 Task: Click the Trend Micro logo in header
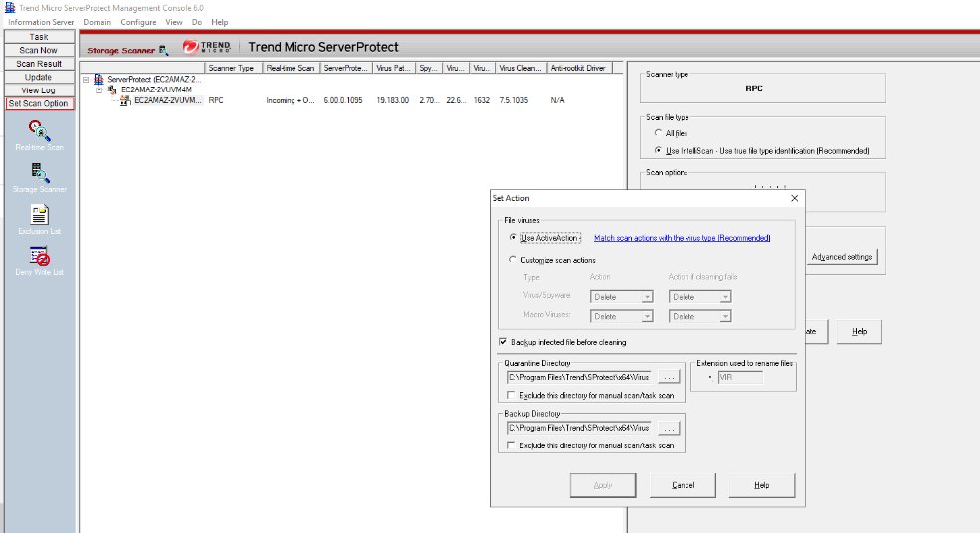pos(207,47)
